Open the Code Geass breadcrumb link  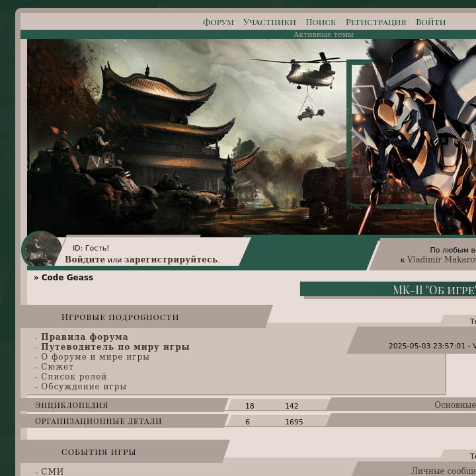point(67,278)
